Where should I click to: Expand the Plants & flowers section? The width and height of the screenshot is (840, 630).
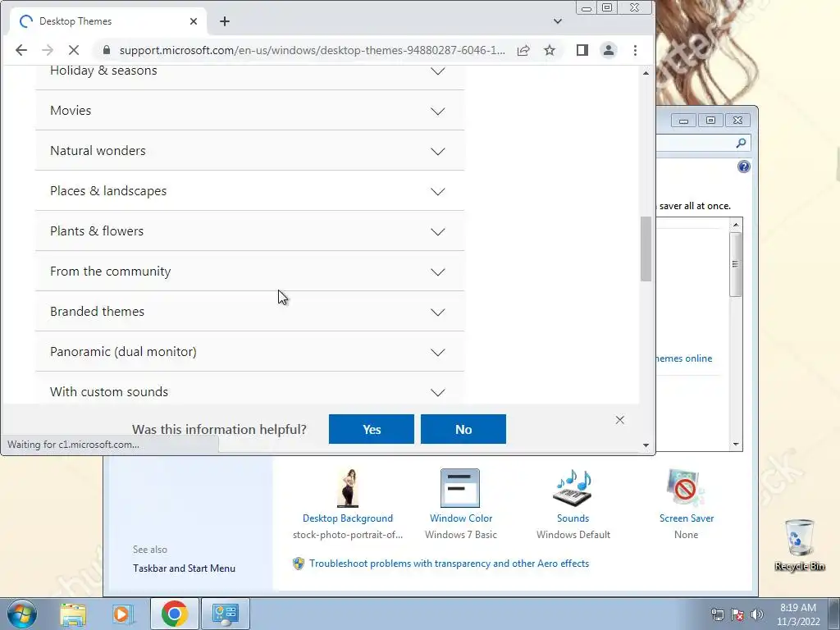[249, 231]
